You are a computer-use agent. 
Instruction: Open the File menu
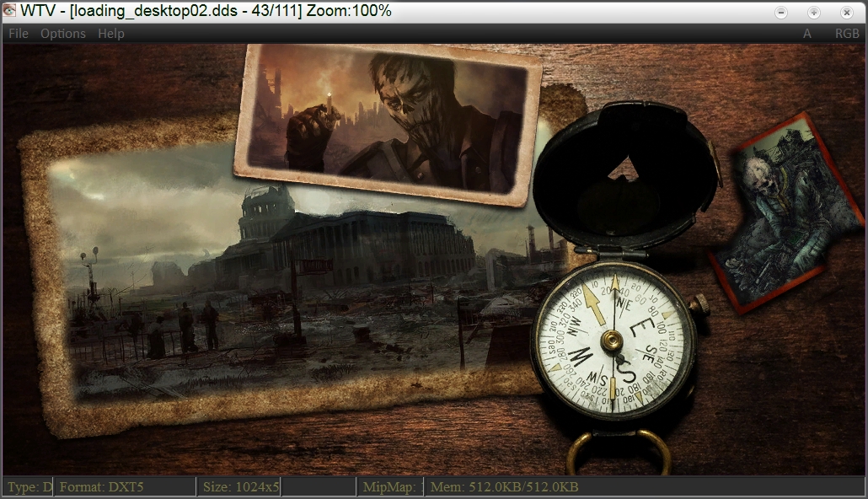[x=19, y=34]
